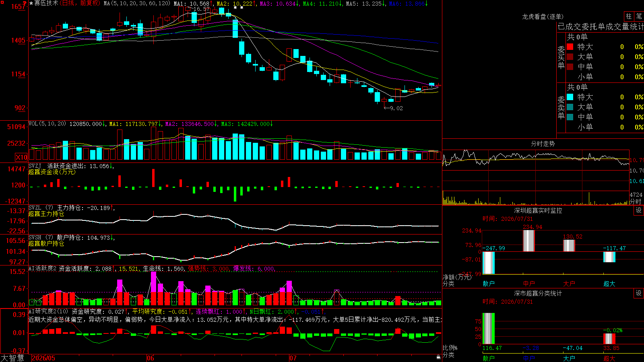Click the 超大 label in 深市超赢分类统计
644x362 pixels.
point(609,358)
